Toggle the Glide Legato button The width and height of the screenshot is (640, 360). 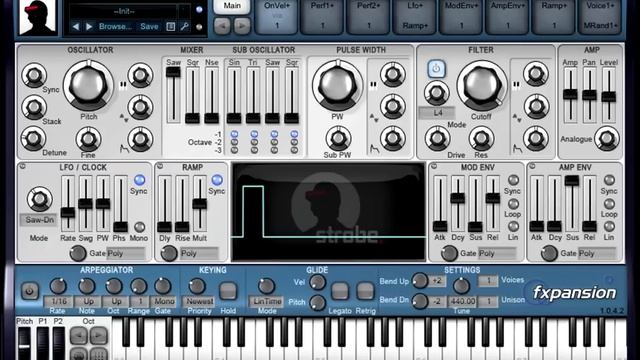pyautogui.click(x=340, y=291)
